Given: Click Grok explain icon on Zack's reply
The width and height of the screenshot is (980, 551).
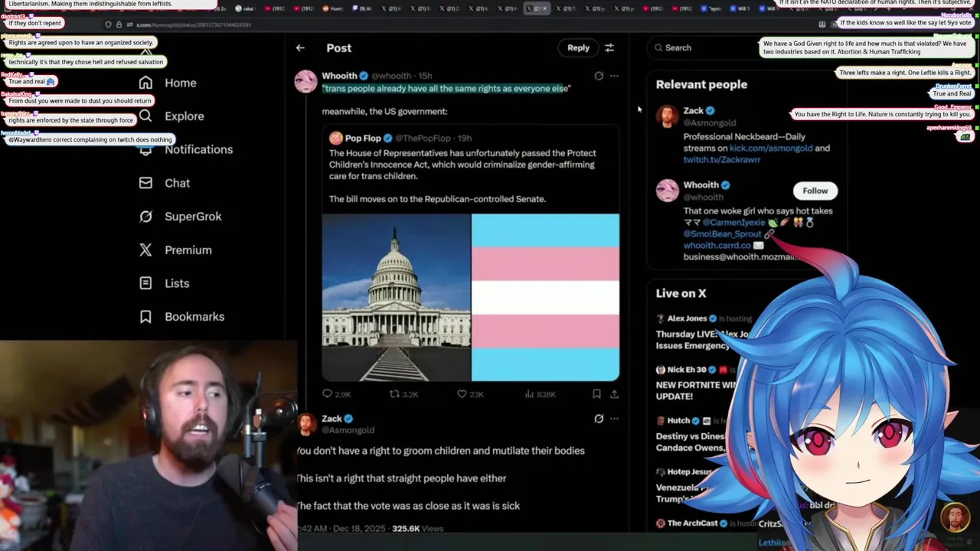Looking at the screenshot, I should pyautogui.click(x=599, y=419).
